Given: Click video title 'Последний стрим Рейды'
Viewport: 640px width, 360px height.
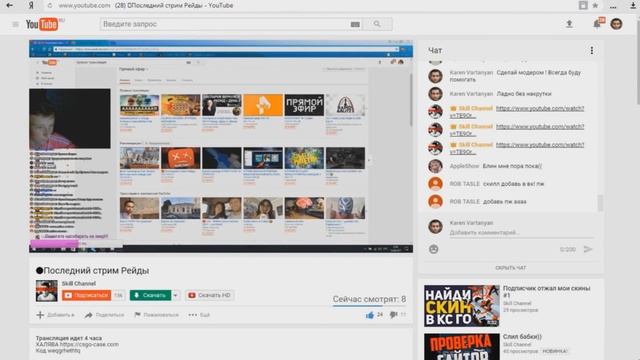Looking at the screenshot, I should [92, 270].
